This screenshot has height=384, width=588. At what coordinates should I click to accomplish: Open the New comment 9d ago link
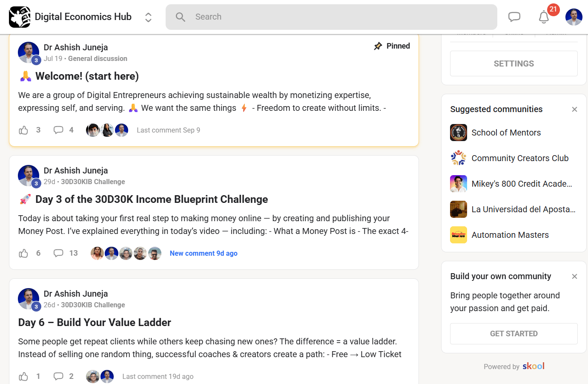pyautogui.click(x=204, y=253)
